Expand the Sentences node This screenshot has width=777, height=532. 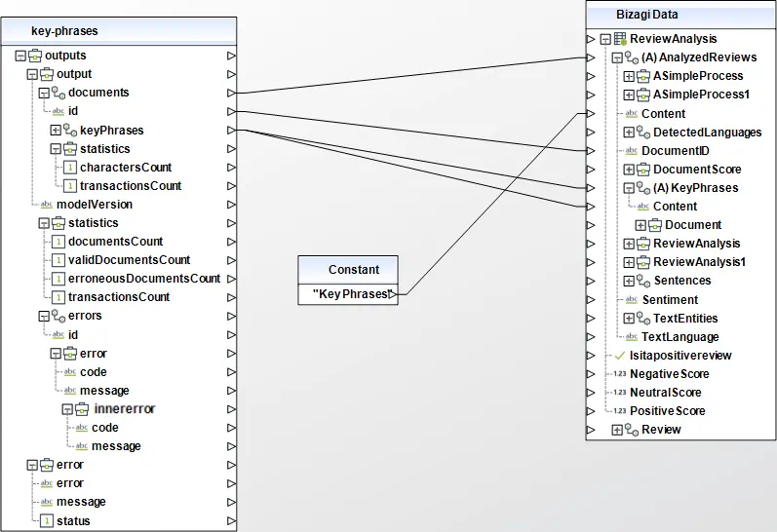point(629,281)
